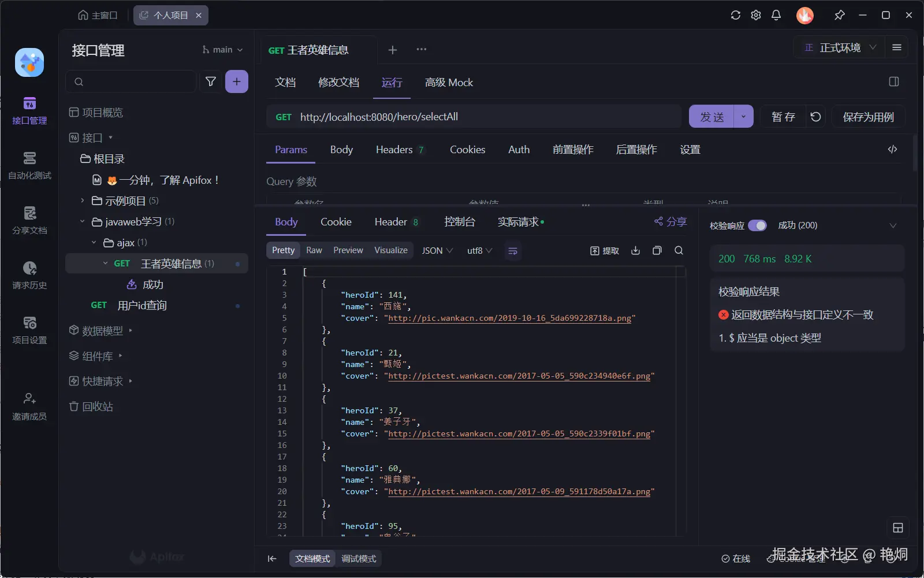This screenshot has height=578, width=924.
Task: Switch to 文档模式
Action: pos(312,558)
